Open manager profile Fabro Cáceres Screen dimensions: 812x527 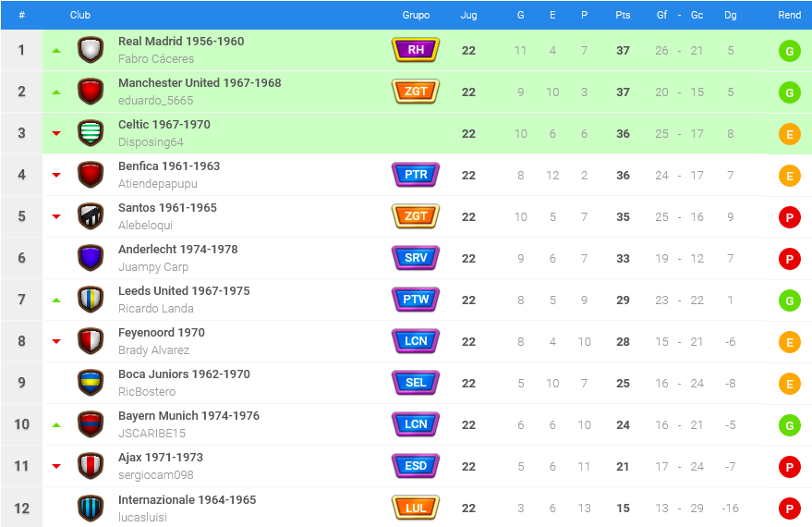tap(156, 59)
